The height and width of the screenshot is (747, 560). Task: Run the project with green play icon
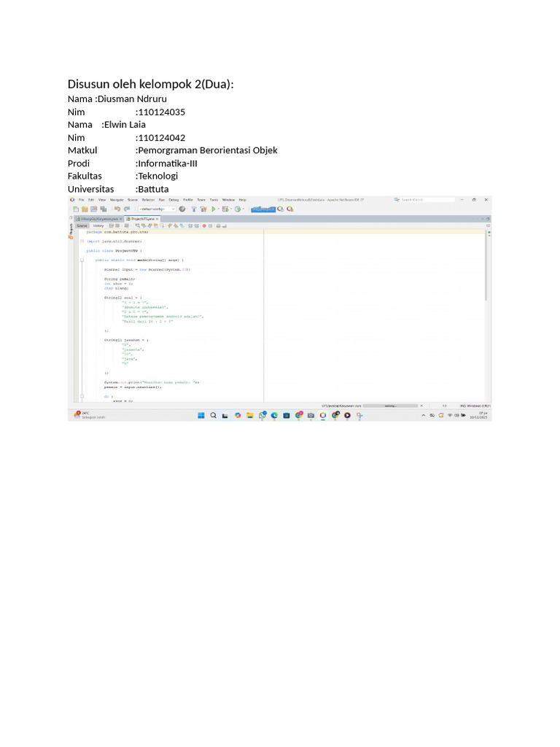click(214, 209)
